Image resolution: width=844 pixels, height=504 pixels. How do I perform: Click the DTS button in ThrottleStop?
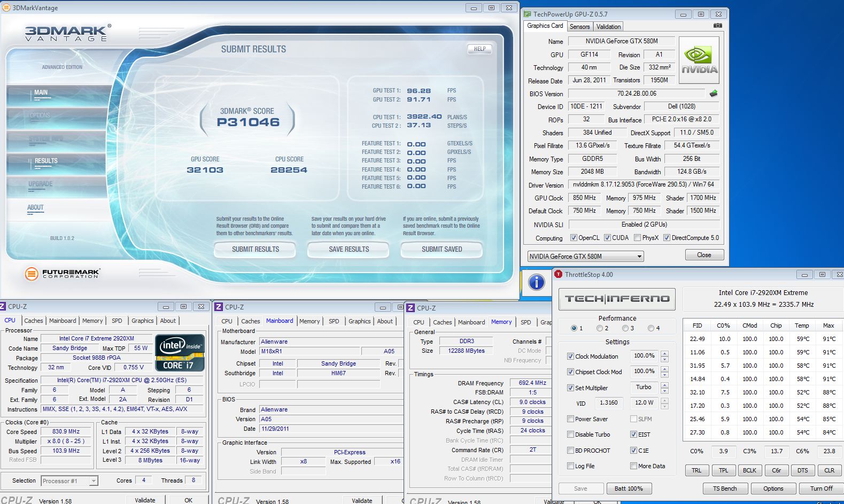coord(802,470)
